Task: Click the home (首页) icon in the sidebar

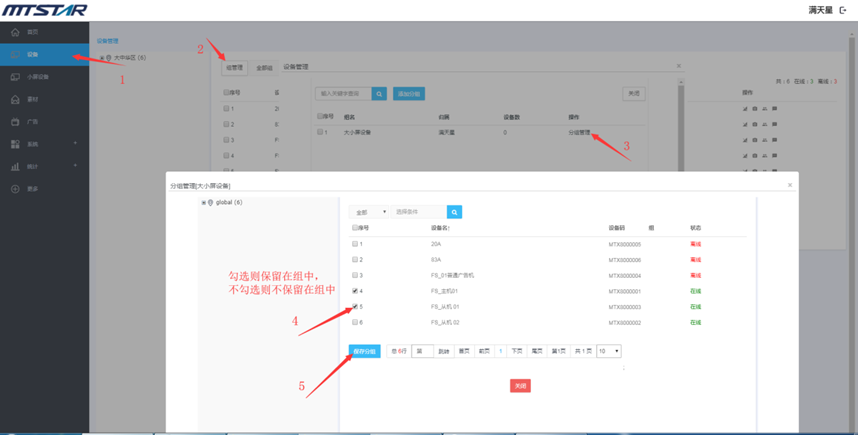Action: click(x=15, y=32)
